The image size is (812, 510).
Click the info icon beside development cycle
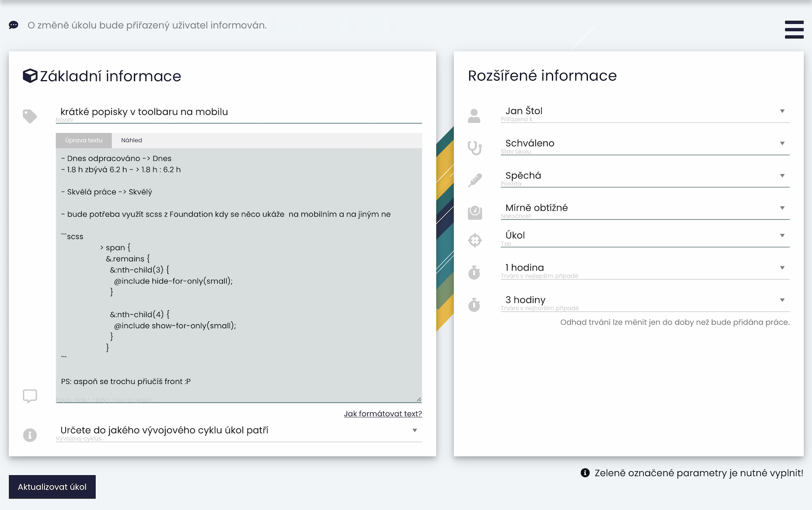click(30, 435)
